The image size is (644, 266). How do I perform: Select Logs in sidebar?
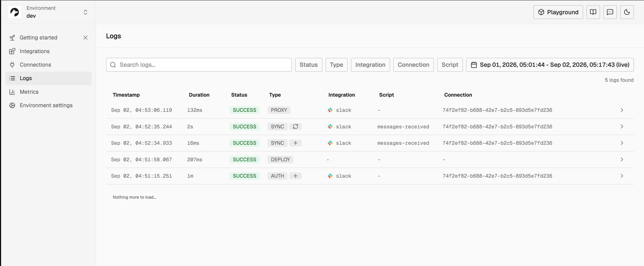tap(48, 78)
